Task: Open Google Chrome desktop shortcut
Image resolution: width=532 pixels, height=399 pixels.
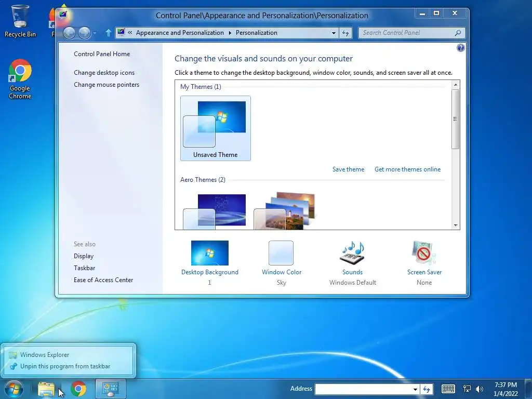Action: pyautogui.click(x=20, y=79)
